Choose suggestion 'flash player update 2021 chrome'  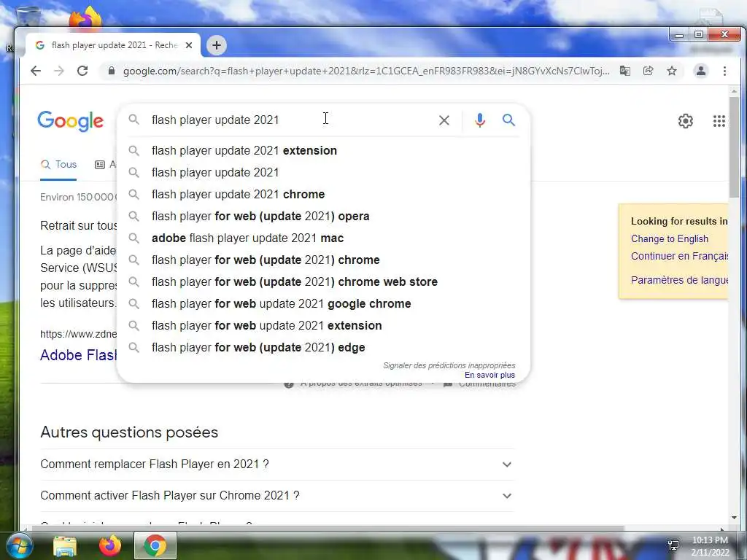pyautogui.click(x=323, y=194)
